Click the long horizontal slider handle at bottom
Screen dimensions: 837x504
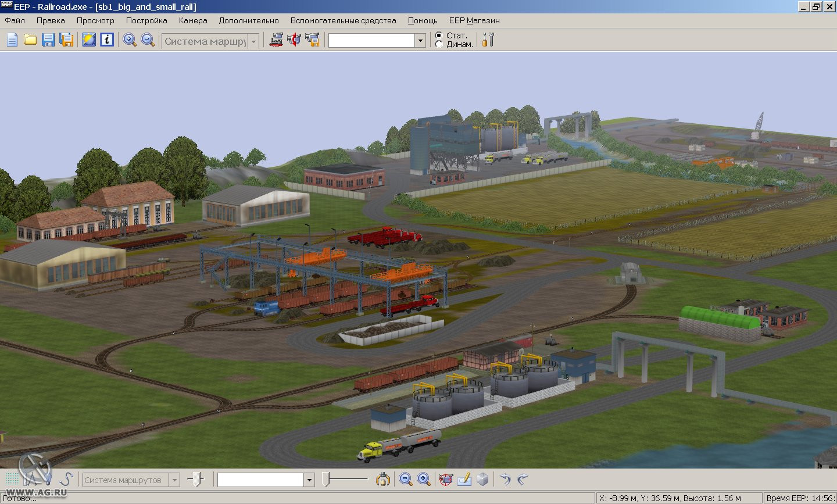(x=326, y=479)
